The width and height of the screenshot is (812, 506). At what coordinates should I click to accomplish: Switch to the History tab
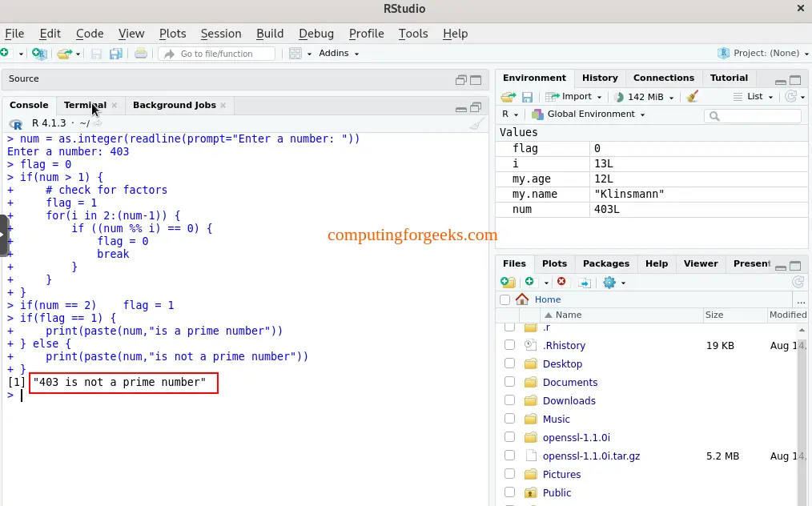tap(600, 78)
